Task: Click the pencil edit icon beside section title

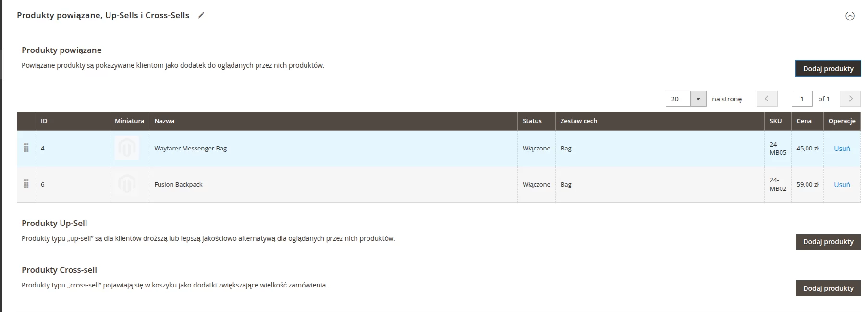Action: [201, 15]
